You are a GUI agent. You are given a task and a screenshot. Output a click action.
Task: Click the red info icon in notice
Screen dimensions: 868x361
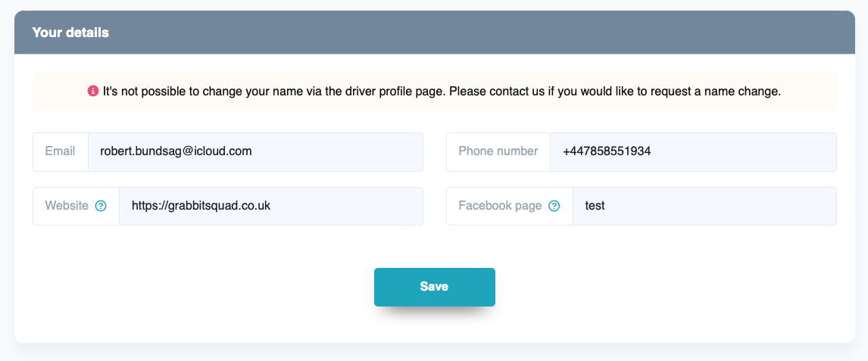[93, 92]
